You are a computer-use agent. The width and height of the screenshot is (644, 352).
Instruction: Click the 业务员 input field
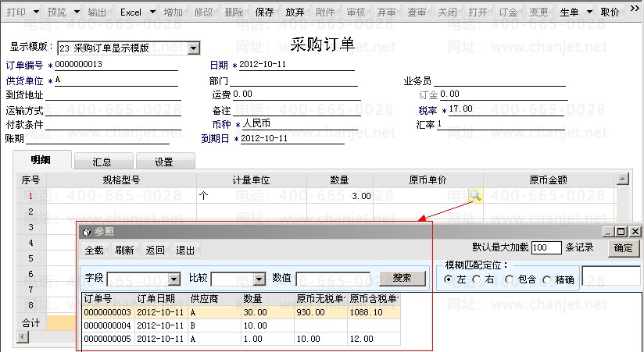pos(499,80)
